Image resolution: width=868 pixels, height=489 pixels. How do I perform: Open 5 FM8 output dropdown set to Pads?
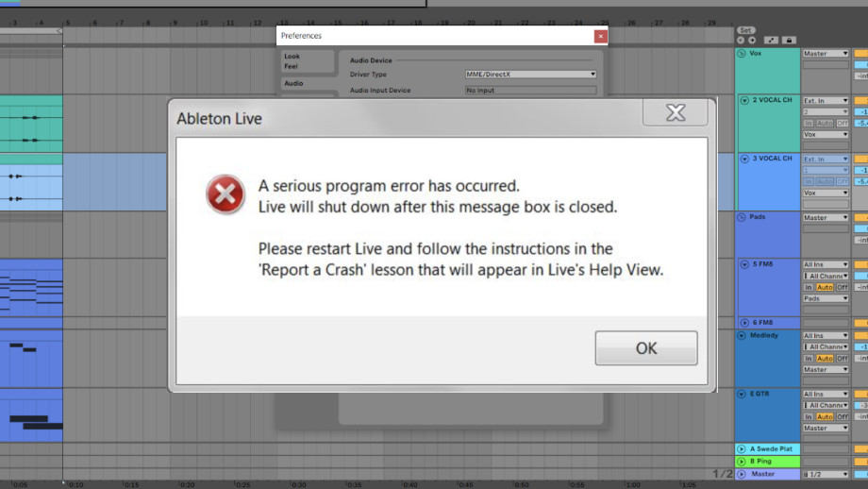click(x=826, y=298)
